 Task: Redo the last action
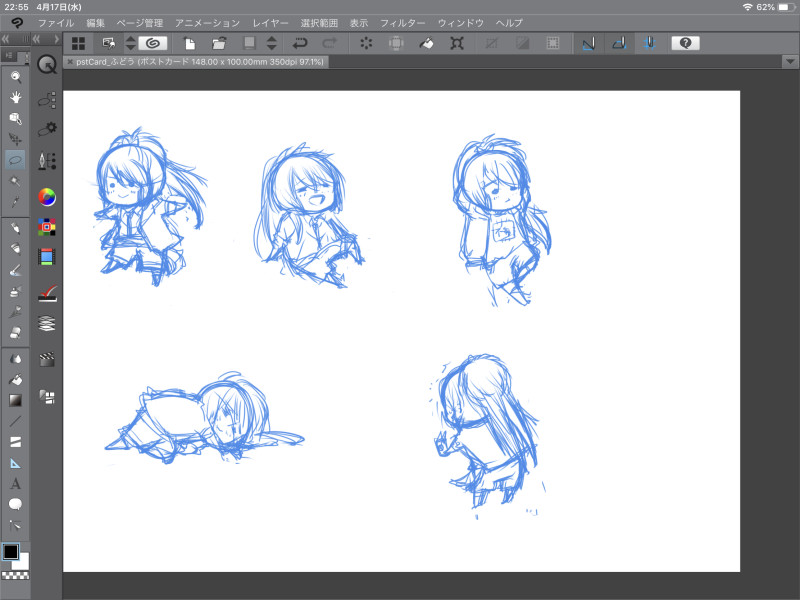330,43
